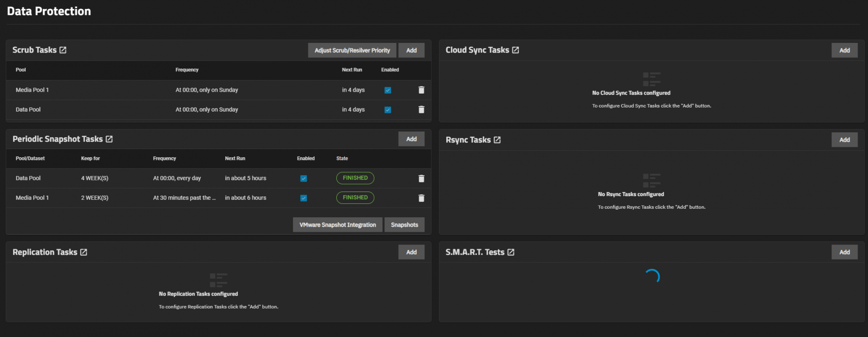Open S.M.A.R.T. Tests external link icon

tap(511, 253)
